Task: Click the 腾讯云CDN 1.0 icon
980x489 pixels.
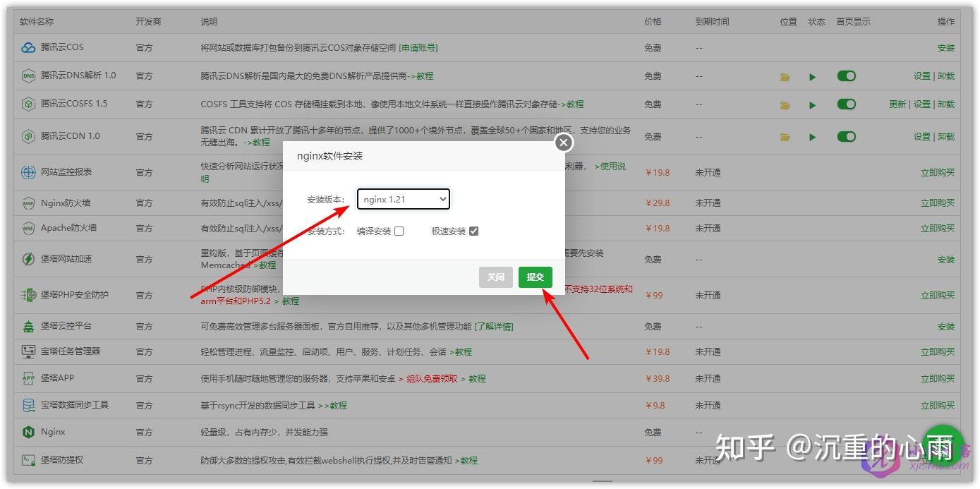Action: (x=28, y=136)
